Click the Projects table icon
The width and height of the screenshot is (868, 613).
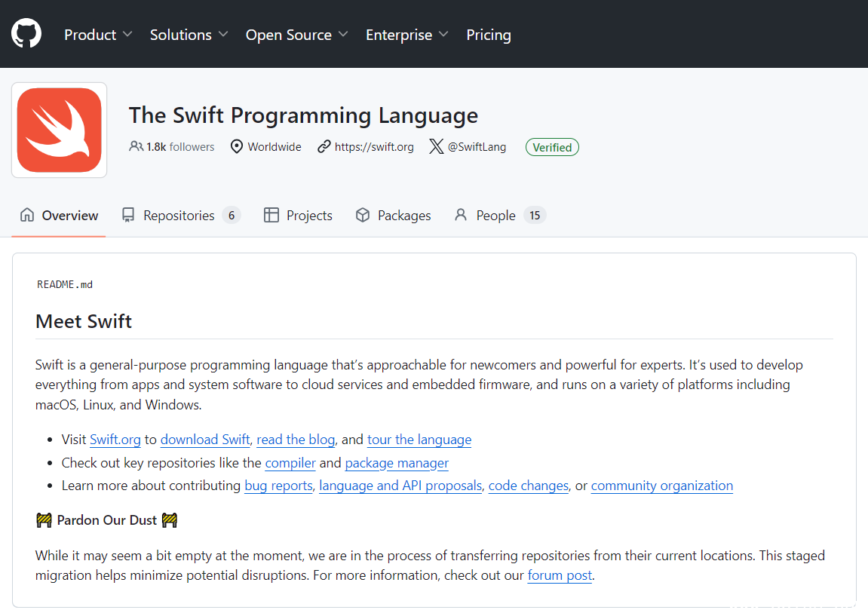tap(271, 216)
